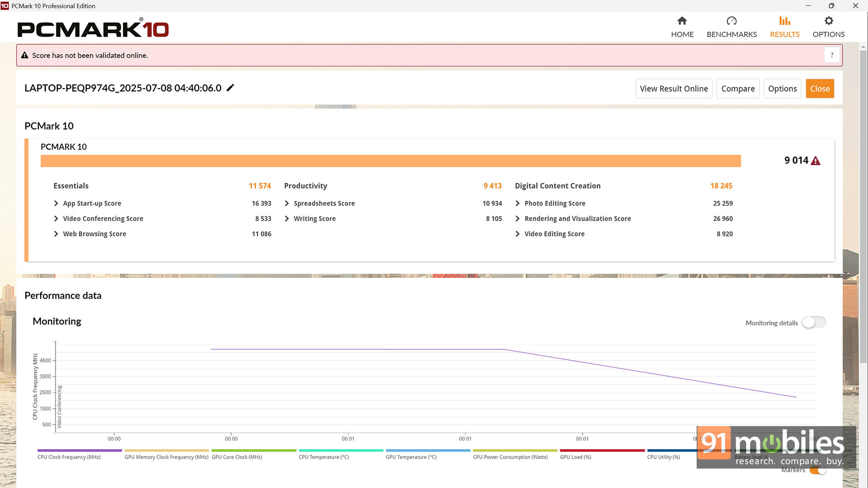The width and height of the screenshot is (868, 488).
Task: Click the Video Conferencing marker on the chart
Action: tap(59, 407)
